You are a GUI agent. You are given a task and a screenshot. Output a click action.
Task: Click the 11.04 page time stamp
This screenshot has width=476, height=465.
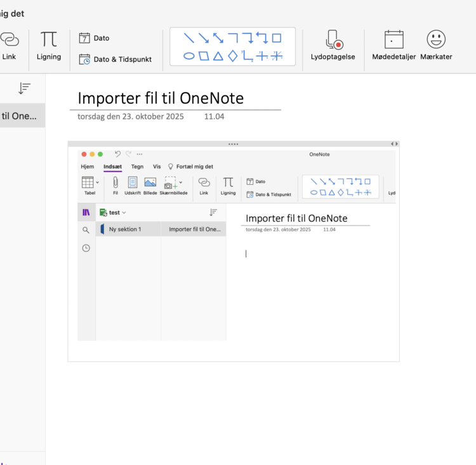[x=214, y=117]
